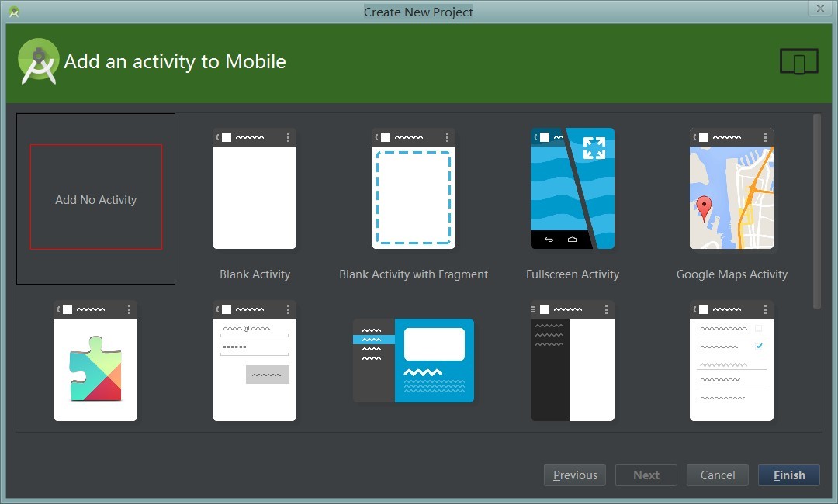Viewport: 838px width, 504px height.
Task: Pick the dashed-outline Blank Activity with Fragment preview
Action: pyautogui.click(x=414, y=188)
